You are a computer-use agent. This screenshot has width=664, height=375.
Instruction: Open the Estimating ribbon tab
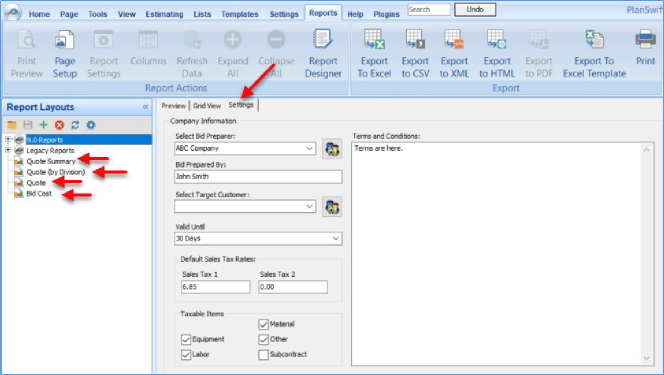(x=164, y=14)
